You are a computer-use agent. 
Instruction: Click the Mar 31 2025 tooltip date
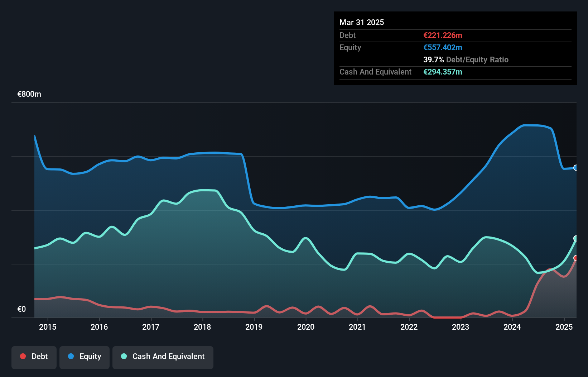pos(362,23)
